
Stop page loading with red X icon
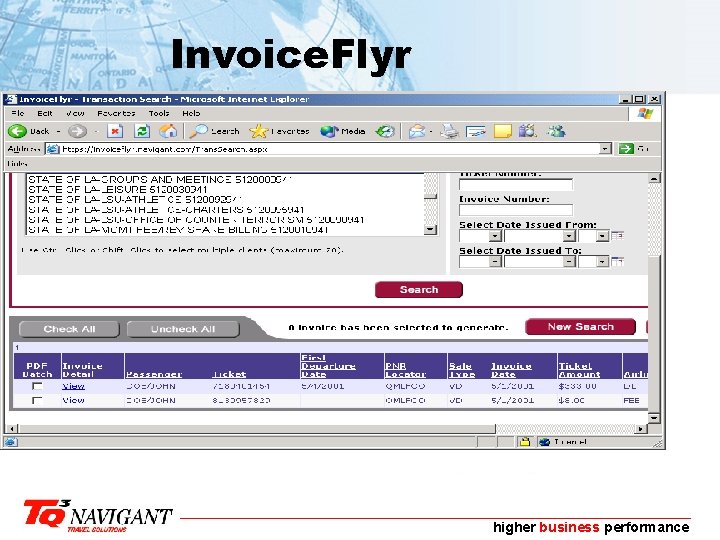coord(115,132)
